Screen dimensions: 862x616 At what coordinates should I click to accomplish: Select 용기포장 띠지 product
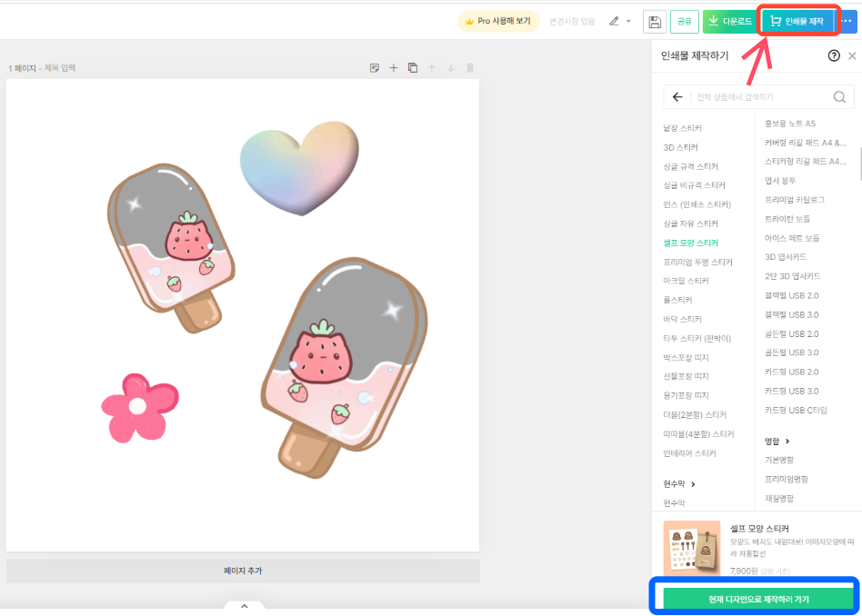click(687, 395)
